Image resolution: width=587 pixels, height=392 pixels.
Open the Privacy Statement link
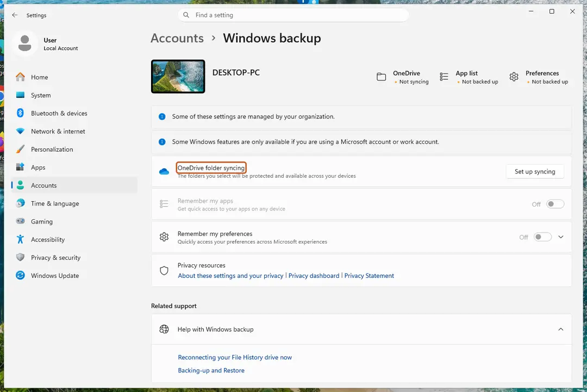click(369, 276)
